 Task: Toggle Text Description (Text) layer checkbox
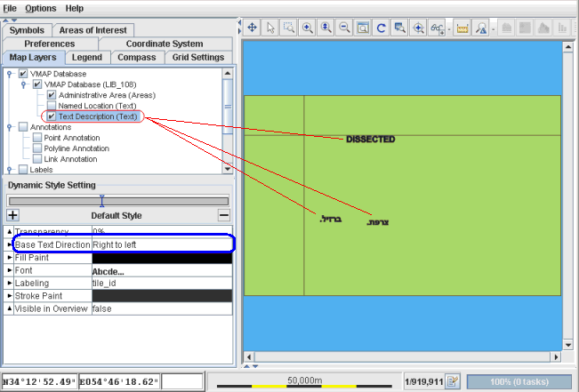tap(52, 116)
